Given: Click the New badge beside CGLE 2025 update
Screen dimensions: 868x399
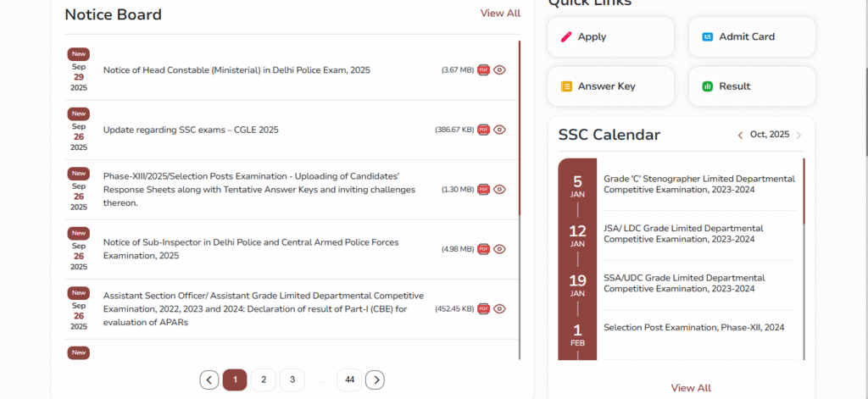Looking at the screenshot, I should (79, 114).
